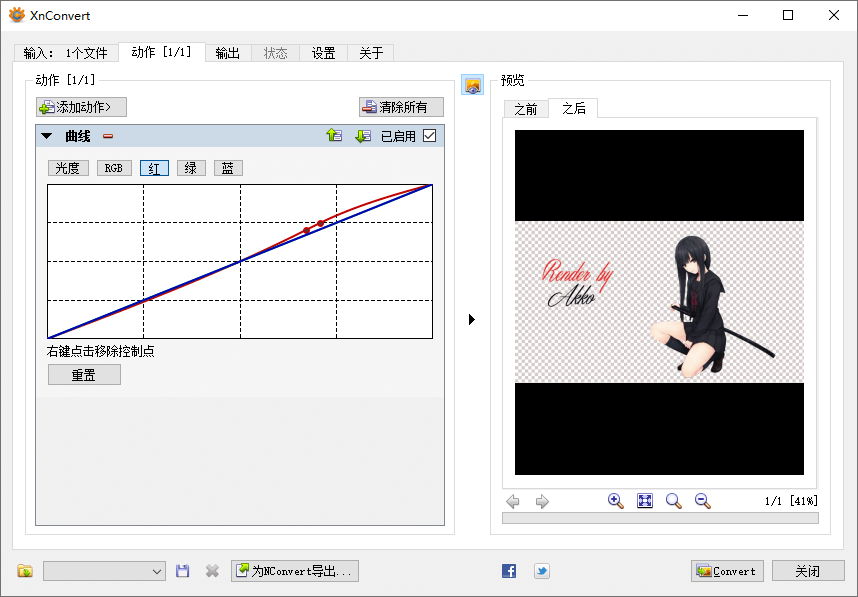Open the Twitter link
This screenshot has height=597, width=858.
click(x=542, y=571)
